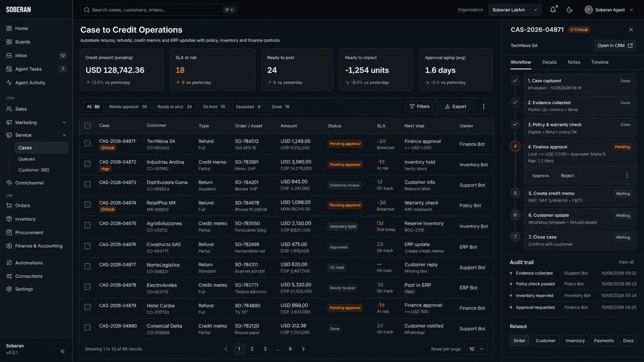Open the Orders cart icon

pos(9,206)
